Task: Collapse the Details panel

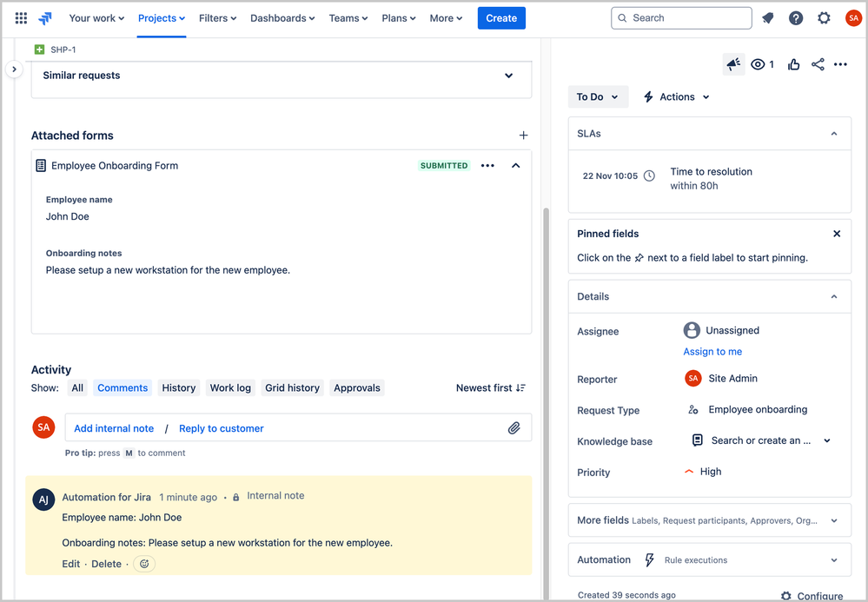Action: [833, 296]
